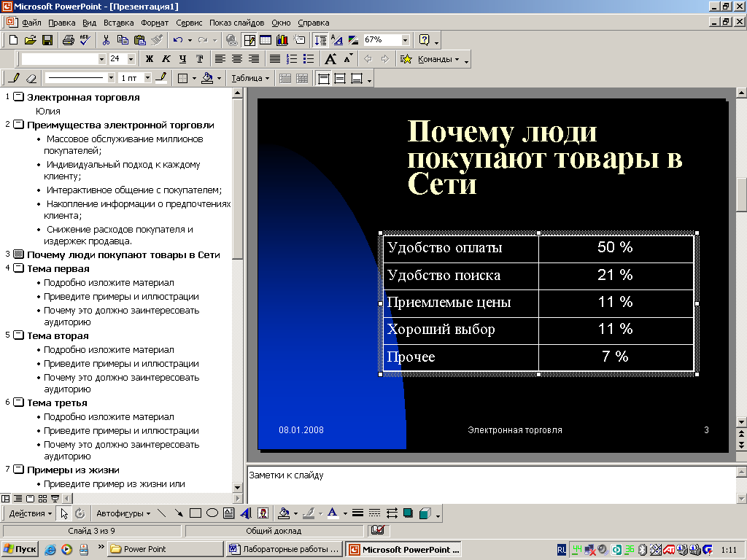
Task: Toggle bulleted list formatting
Action: [x=309, y=59]
